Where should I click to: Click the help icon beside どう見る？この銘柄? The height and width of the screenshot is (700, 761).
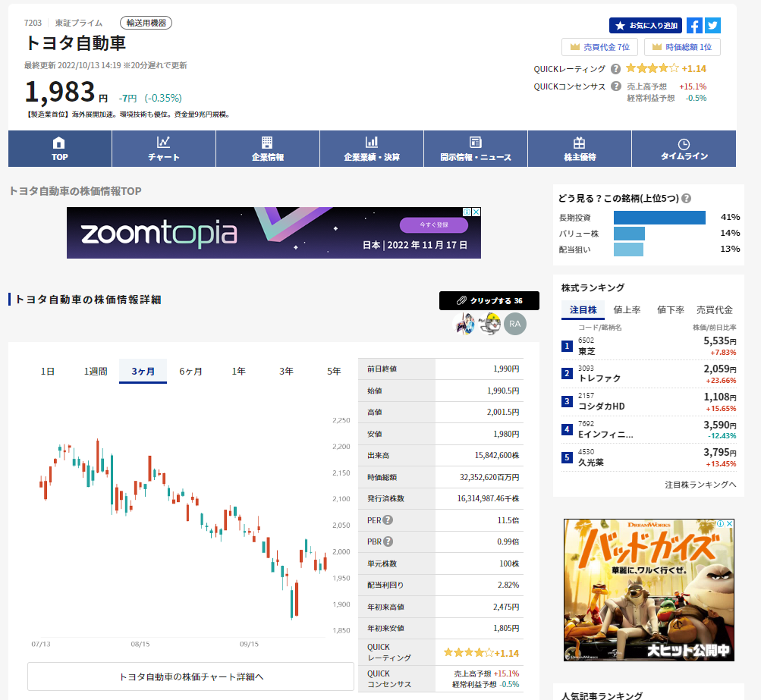[686, 199]
